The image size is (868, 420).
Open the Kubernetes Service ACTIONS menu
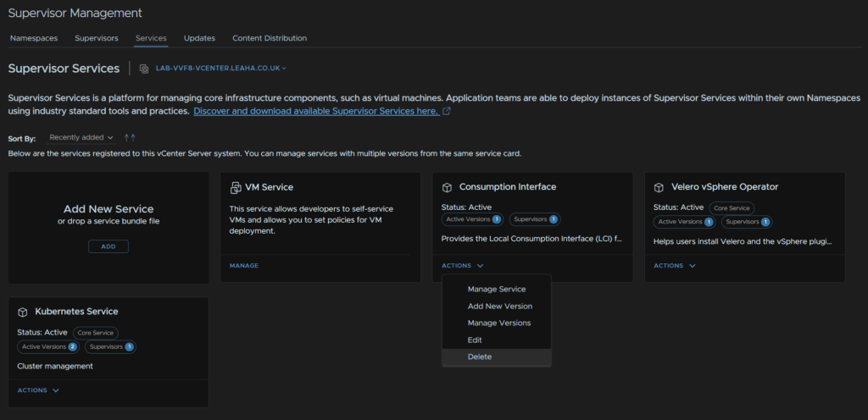point(38,390)
